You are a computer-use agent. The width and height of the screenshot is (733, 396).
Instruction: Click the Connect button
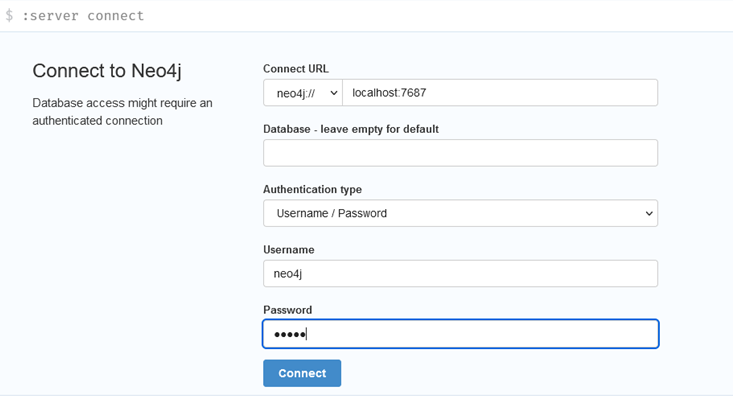click(x=302, y=373)
